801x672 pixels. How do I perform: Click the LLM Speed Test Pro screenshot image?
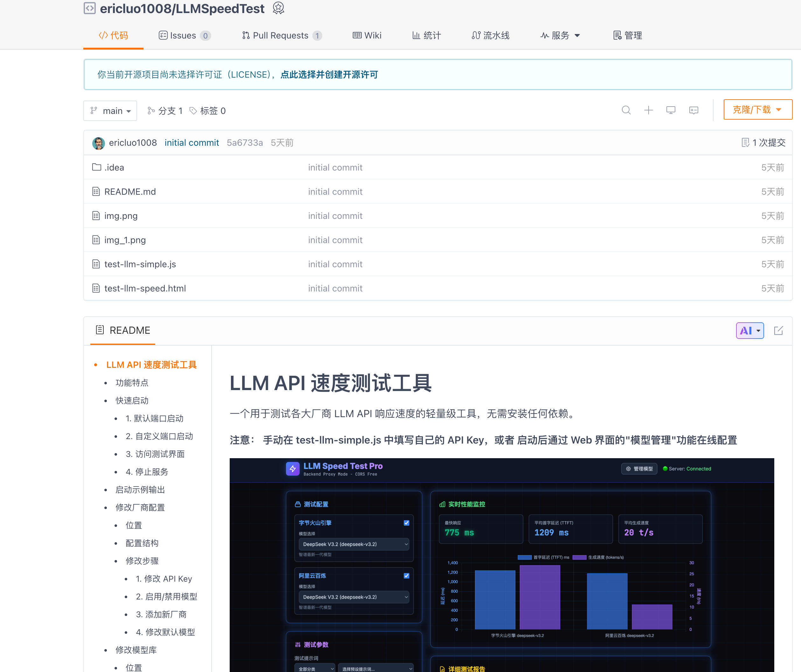[x=502, y=565]
